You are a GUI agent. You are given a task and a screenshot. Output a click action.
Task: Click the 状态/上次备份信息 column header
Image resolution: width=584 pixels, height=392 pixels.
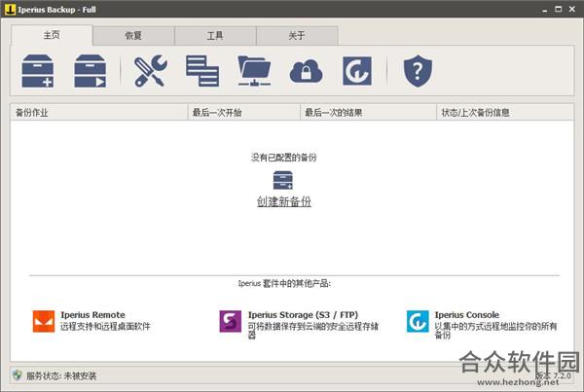click(505, 113)
